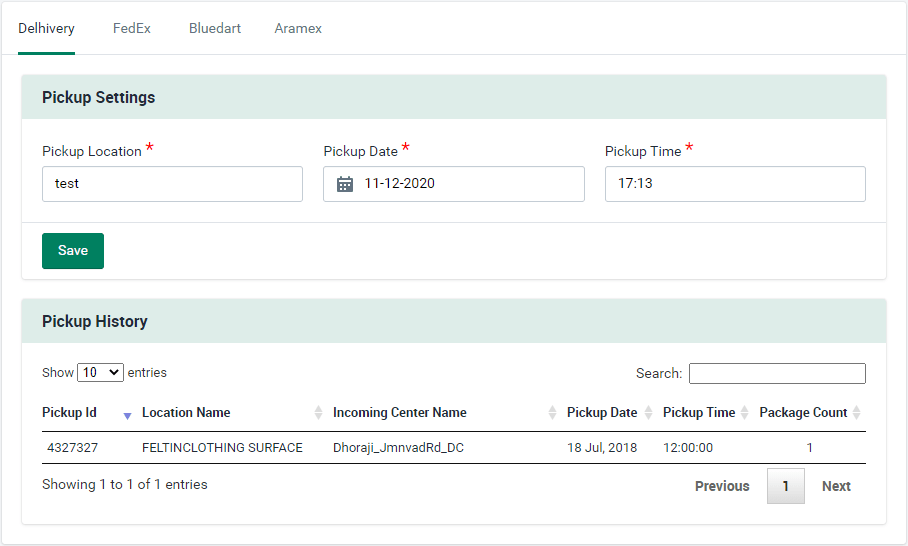The height and width of the screenshot is (546, 908).
Task: Select page 1 in pagination
Action: coord(786,486)
